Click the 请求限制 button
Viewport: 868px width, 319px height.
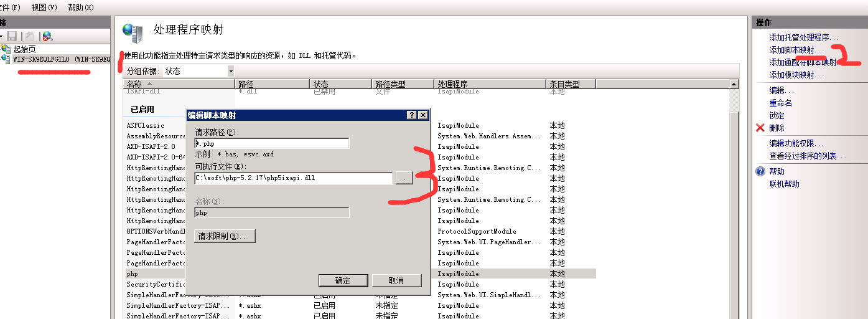(225, 236)
